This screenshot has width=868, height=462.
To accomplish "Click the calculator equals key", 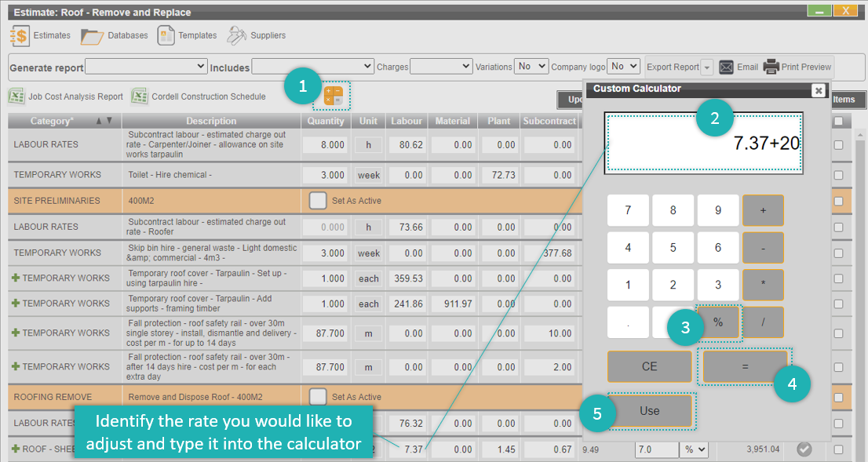I will click(745, 366).
